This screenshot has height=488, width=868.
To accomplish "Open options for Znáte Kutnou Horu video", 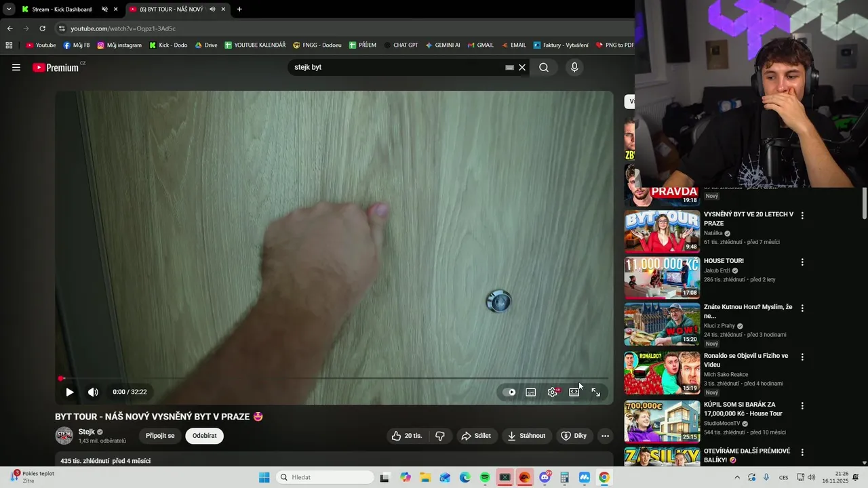I will click(802, 308).
